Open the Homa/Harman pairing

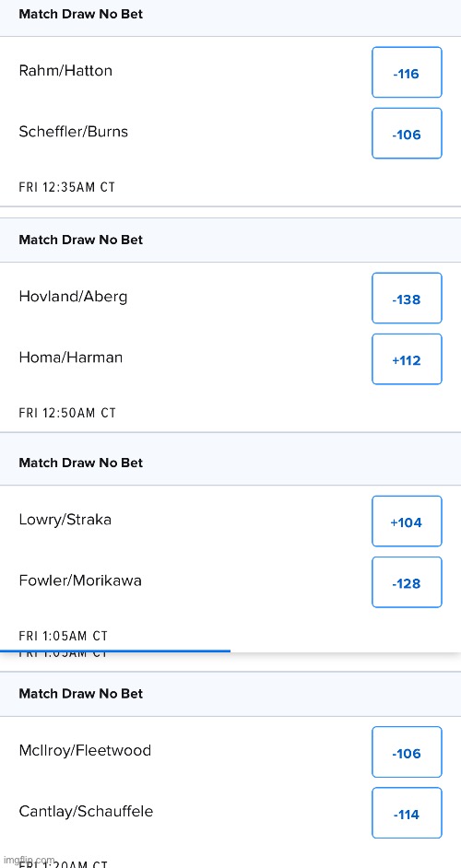click(x=71, y=358)
